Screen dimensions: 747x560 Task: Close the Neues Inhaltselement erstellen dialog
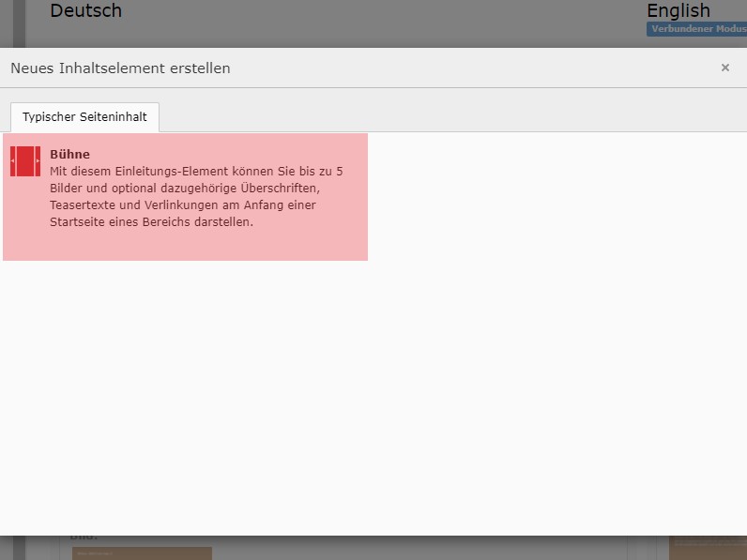pyautogui.click(x=724, y=68)
